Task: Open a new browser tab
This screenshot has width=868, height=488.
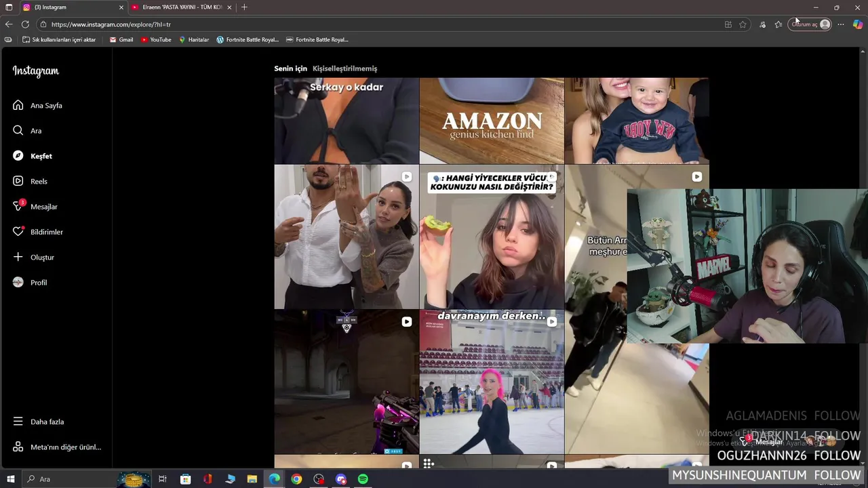Action: point(244,7)
